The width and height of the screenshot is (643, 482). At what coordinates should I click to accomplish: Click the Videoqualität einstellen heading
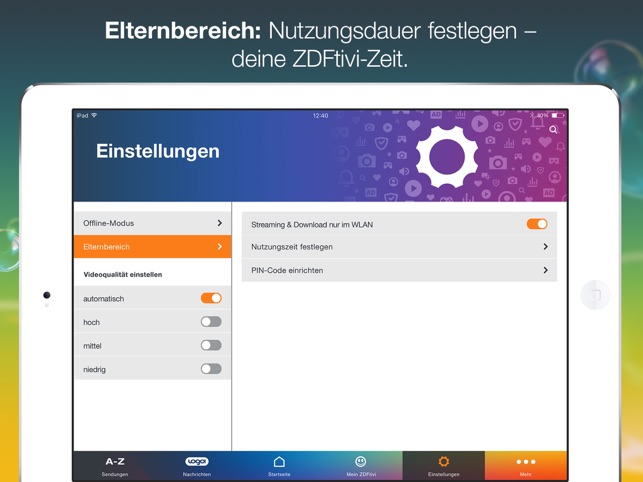tap(123, 274)
